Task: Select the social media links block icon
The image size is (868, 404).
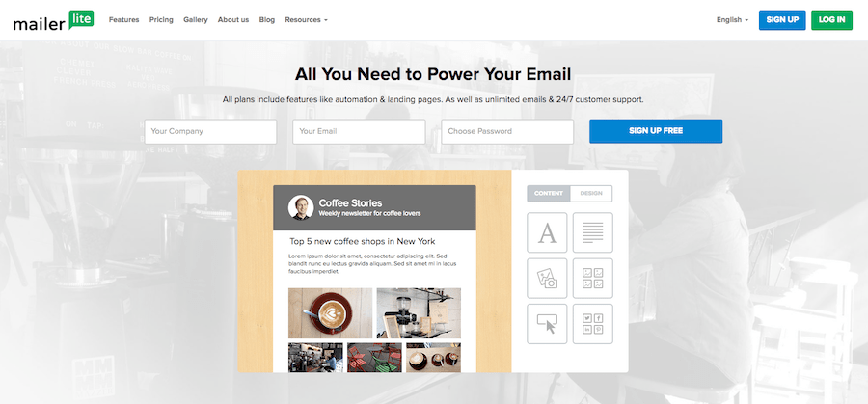Action: pos(592,323)
